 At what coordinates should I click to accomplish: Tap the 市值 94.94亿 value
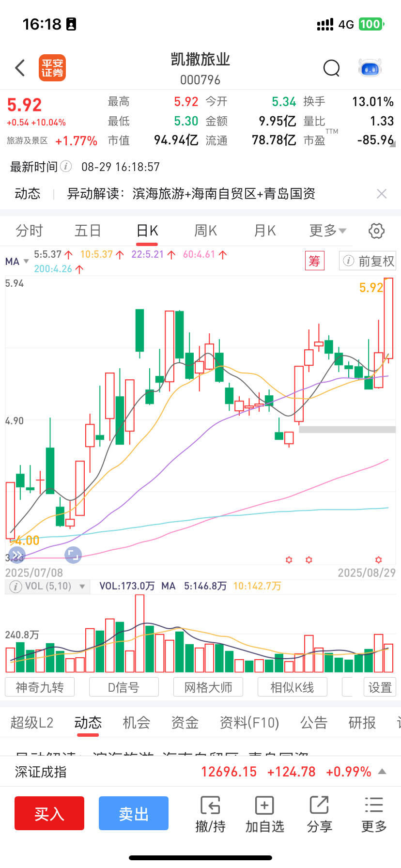[176, 140]
